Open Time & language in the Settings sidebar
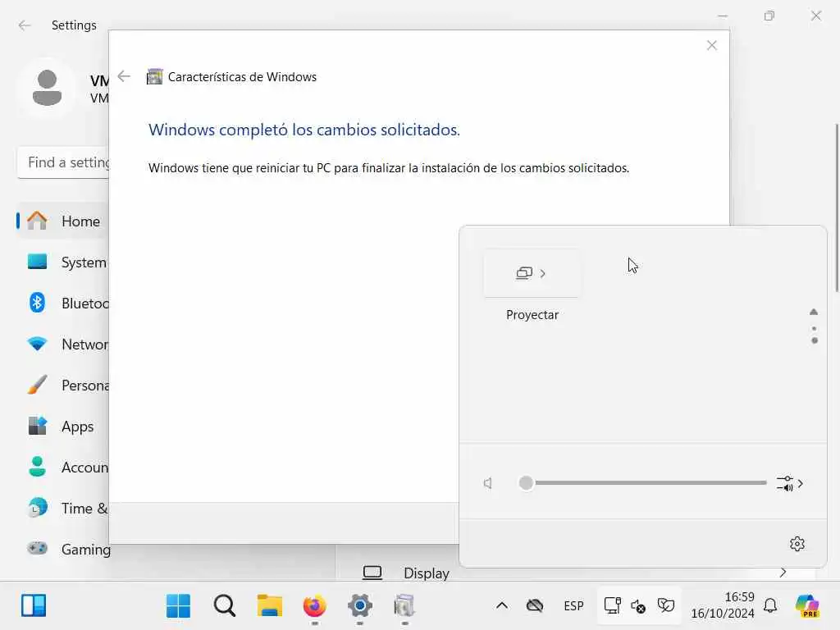This screenshot has height=630, width=840. (x=63, y=508)
